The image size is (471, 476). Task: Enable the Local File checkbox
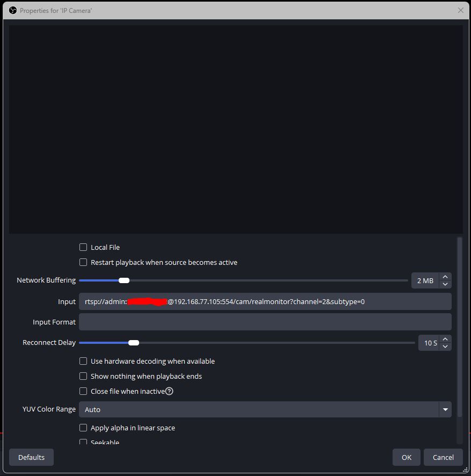pyautogui.click(x=83, y=247)
